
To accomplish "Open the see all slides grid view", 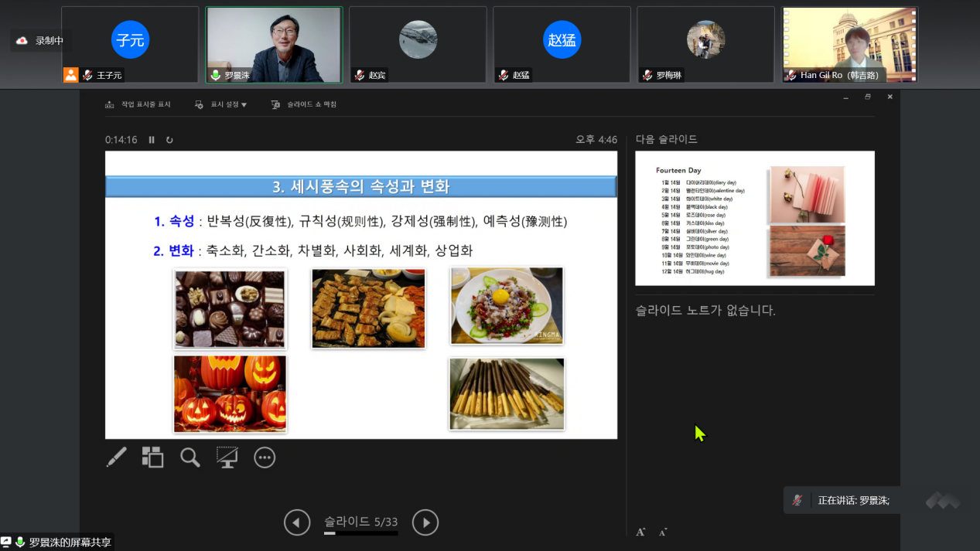I will point(152,457).
